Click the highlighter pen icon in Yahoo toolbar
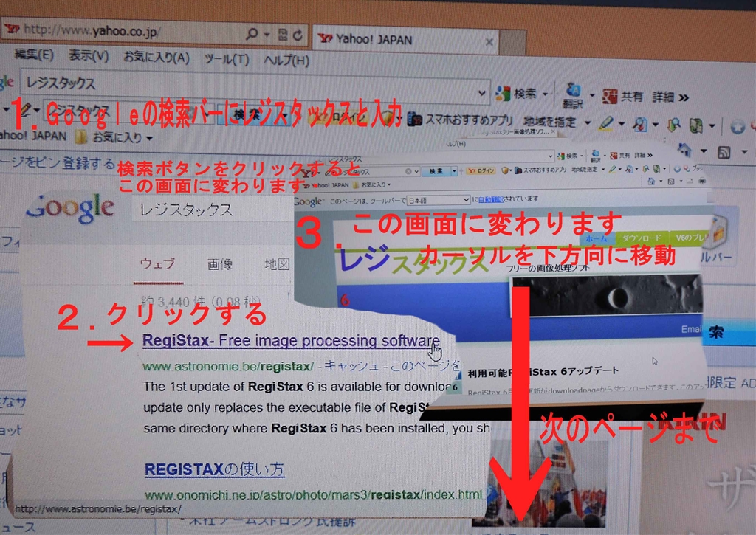 (x=605, y=123)
